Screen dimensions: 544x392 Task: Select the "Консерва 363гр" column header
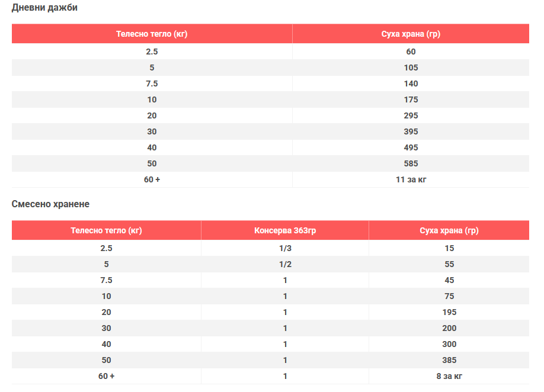point(285,230)
